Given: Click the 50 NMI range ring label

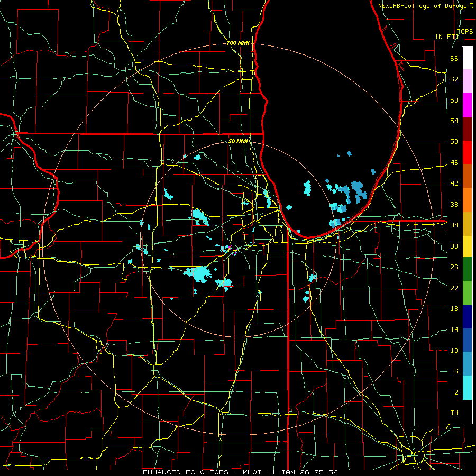Looking at the screenshot, I should click(238, 141).
